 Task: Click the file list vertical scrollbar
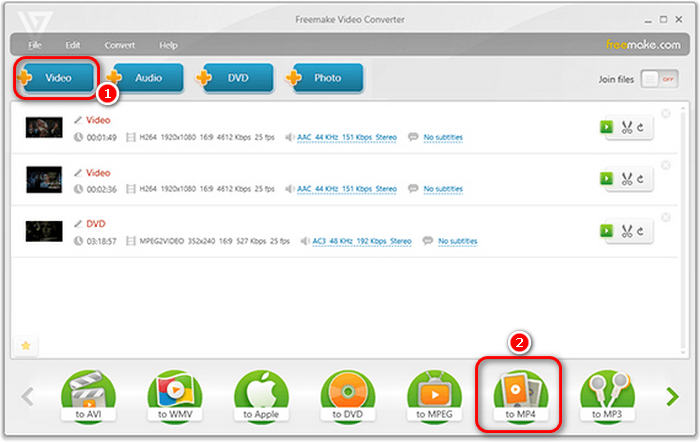683,230
